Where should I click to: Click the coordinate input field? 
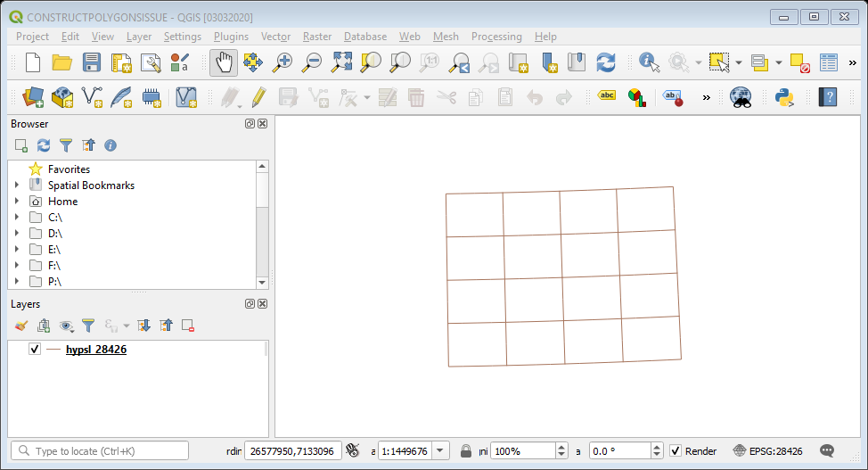tap(293, 450)
